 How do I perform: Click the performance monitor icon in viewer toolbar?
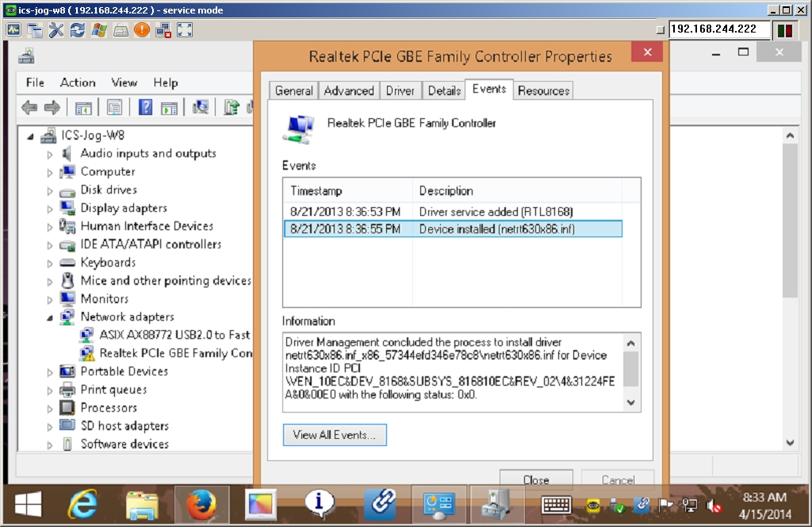coord(13,30)
